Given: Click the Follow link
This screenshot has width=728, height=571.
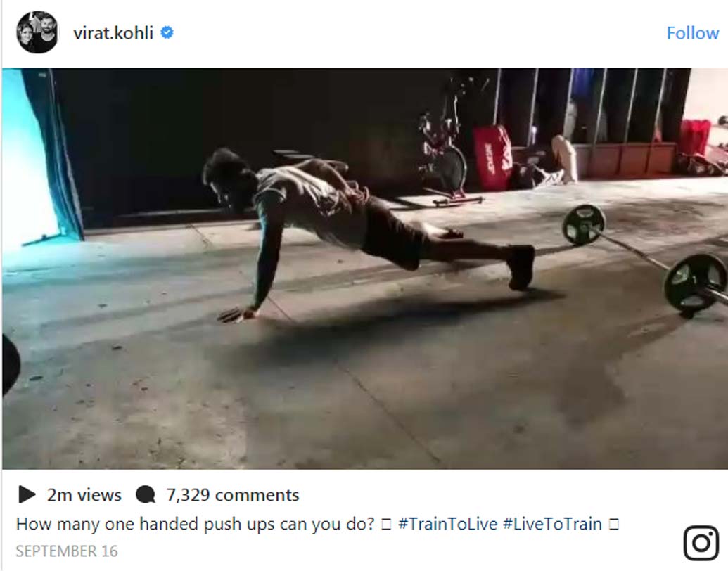Looking at the screenshot, I should tap(692, 32).
